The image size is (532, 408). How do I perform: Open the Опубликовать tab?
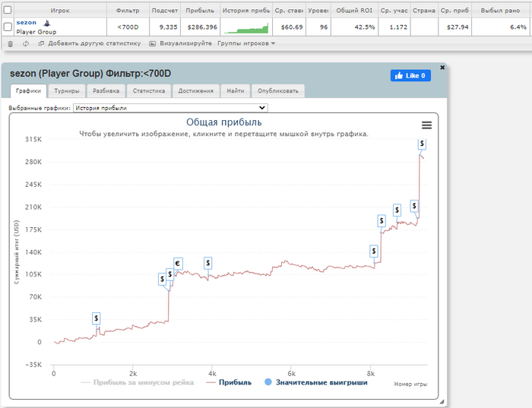click(278, 91)
